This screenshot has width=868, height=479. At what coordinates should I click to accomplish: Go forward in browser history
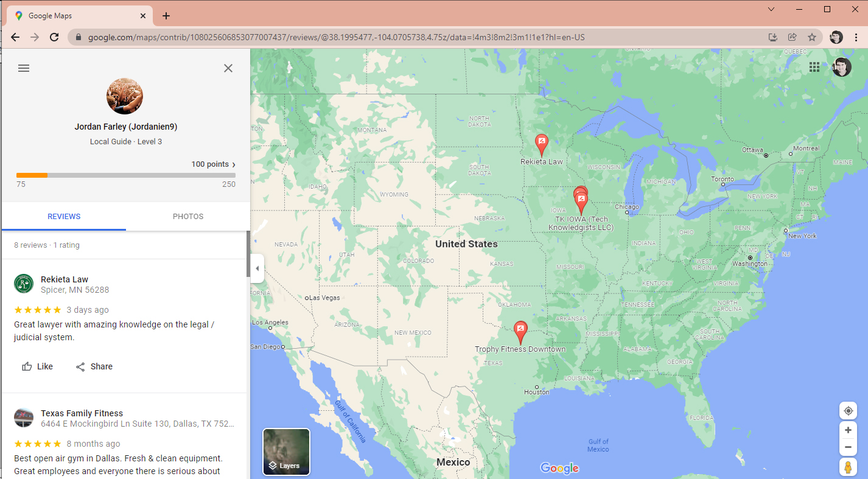coord(35,37)
